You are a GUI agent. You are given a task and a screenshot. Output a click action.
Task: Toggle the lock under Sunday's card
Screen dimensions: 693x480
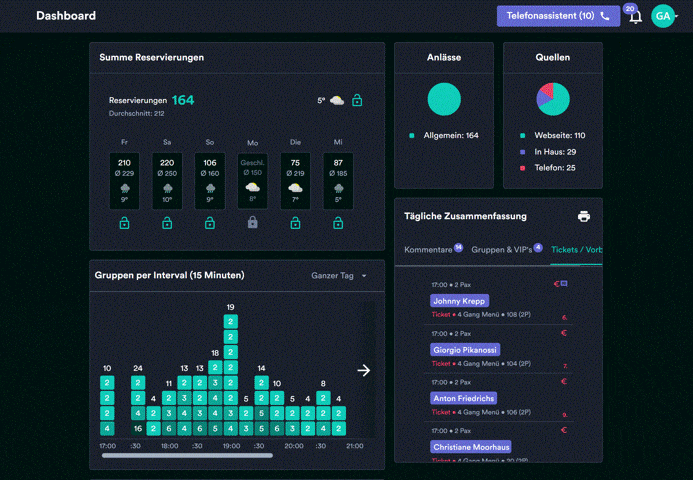210,223
